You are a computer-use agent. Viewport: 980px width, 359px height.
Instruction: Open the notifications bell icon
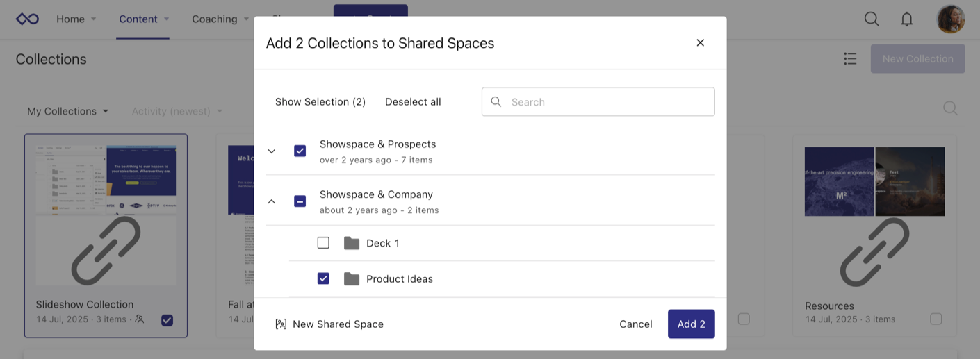(907, 19)
